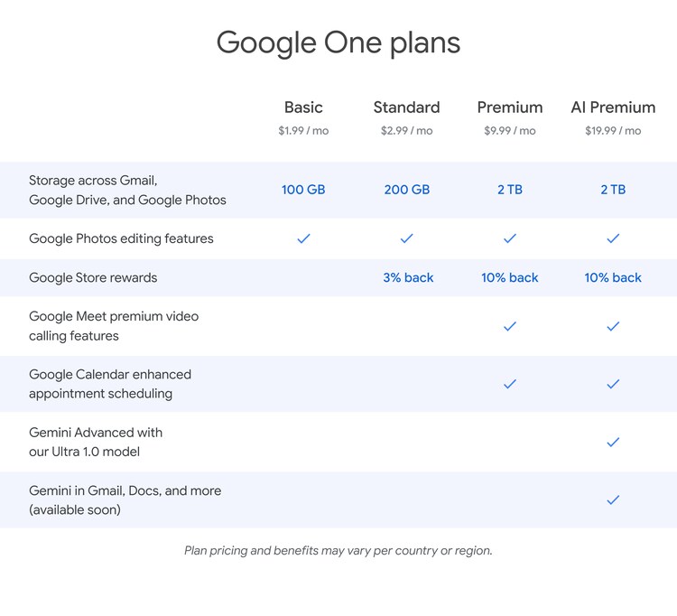Image resolution: width=677 pixels, height=616 pixels.
Task: Click checkmark for Gemini in Gmail, Docs
Action: click(x=613, y=499)
